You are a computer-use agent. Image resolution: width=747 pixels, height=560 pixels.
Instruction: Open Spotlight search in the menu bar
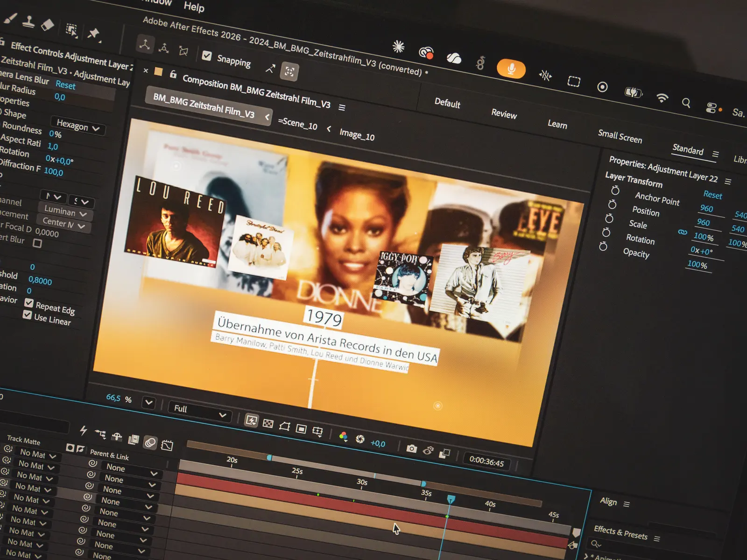click(x=686, y=102)
